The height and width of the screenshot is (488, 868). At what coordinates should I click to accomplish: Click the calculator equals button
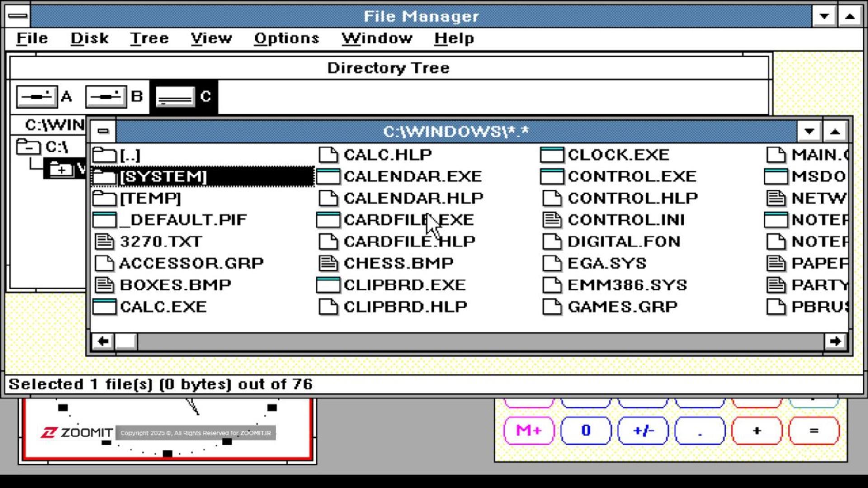(814, 431)
